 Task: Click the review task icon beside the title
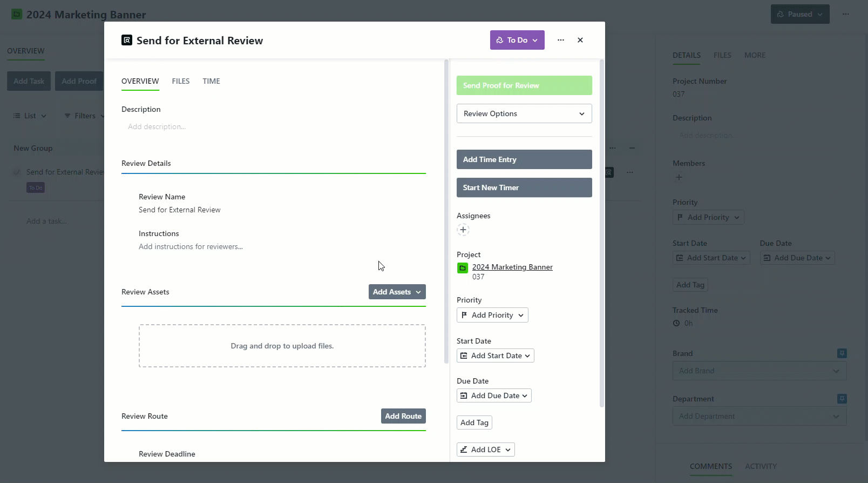(127, 40)
